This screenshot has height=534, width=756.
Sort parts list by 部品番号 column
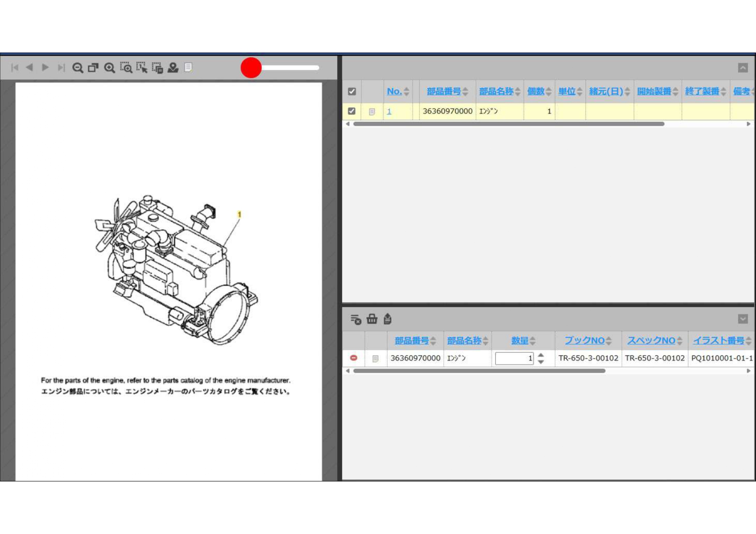click(x=444, y=91)
